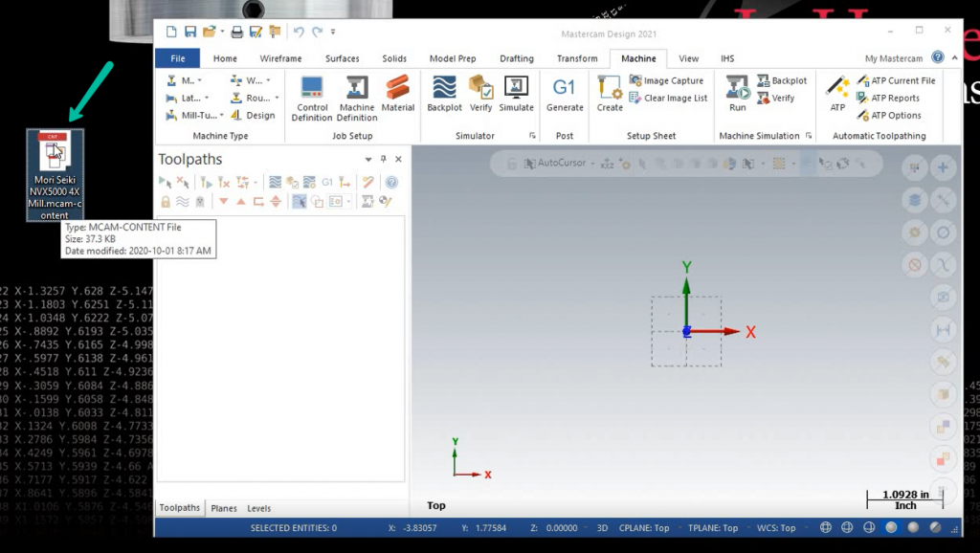This screenshot has width=980, height=553.
Task: Toggle toolpath display wave icon
Action: 183,201
